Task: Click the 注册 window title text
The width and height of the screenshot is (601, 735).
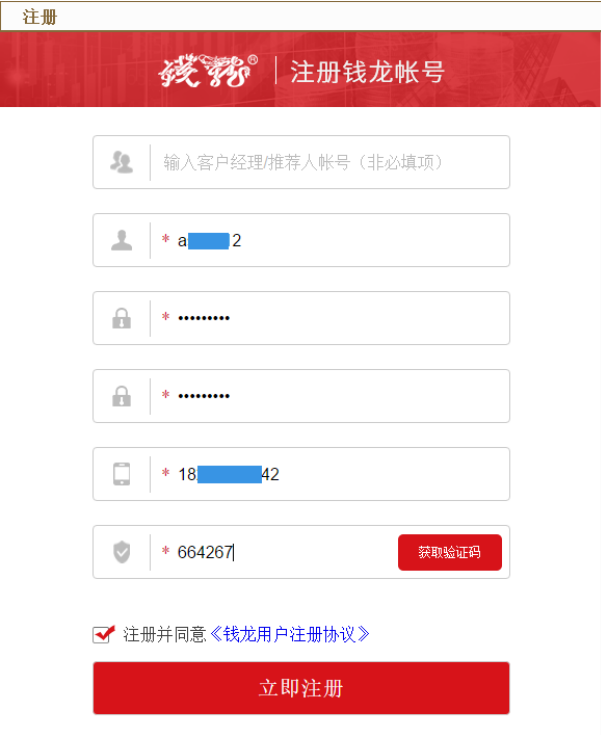Action: point(40,17)
